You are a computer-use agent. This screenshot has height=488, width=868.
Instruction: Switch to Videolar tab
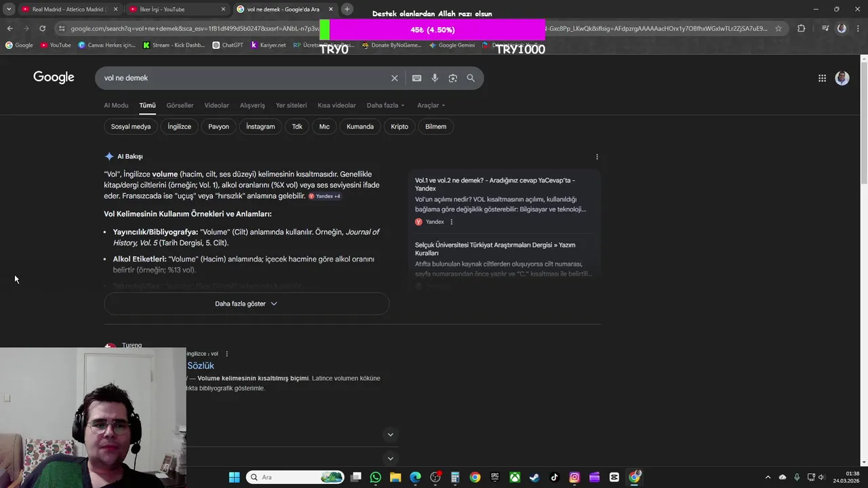coord(216,105)
